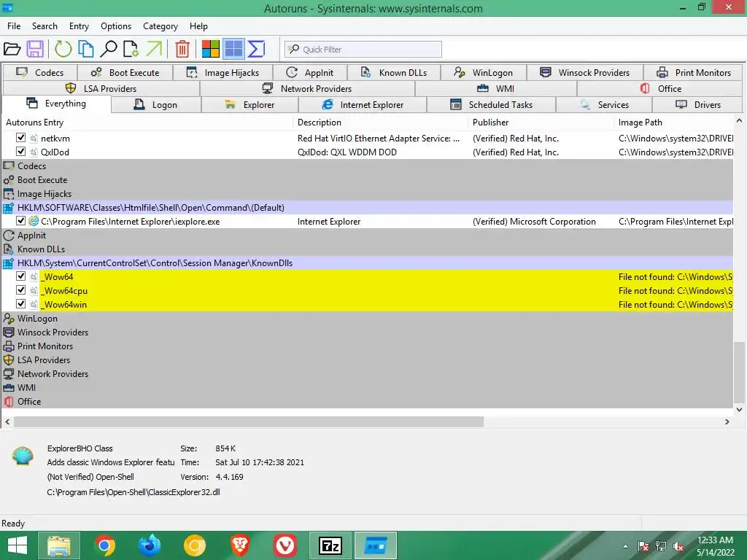Image resolution: width=747 pixels, height=560 pixels.
Task: Sort by the Autoruns Entry column header
Action: point(147,122)
